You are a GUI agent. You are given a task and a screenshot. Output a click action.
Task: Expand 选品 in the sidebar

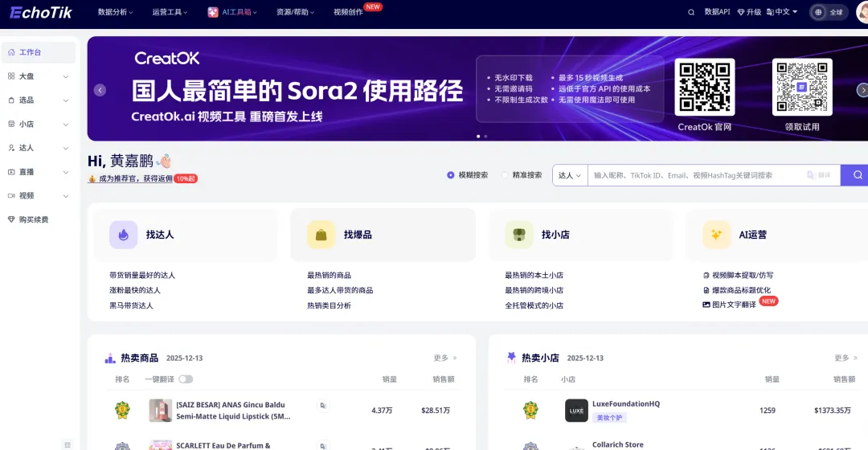tap(38, 100)
